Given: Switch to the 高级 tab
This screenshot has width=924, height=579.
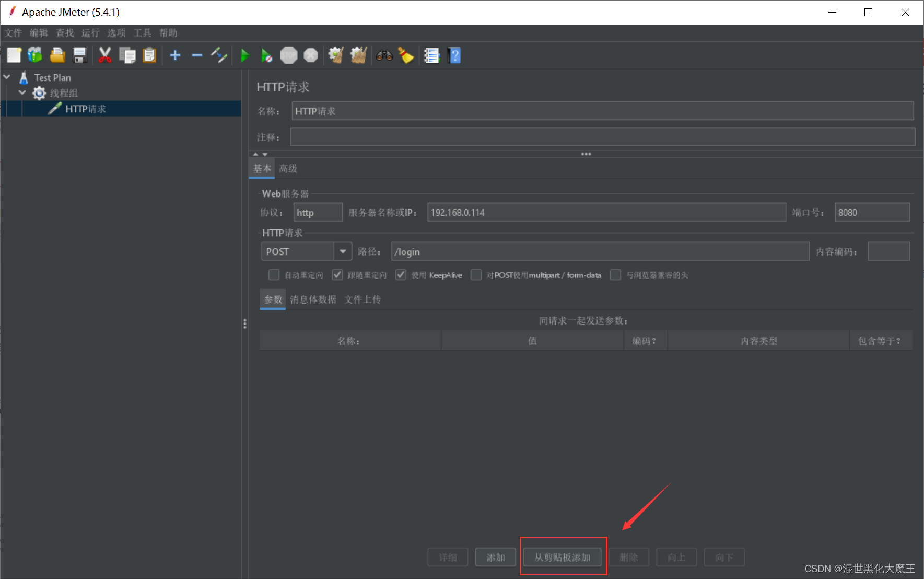Looking at the screenshot, I should [x=288, y=168].
